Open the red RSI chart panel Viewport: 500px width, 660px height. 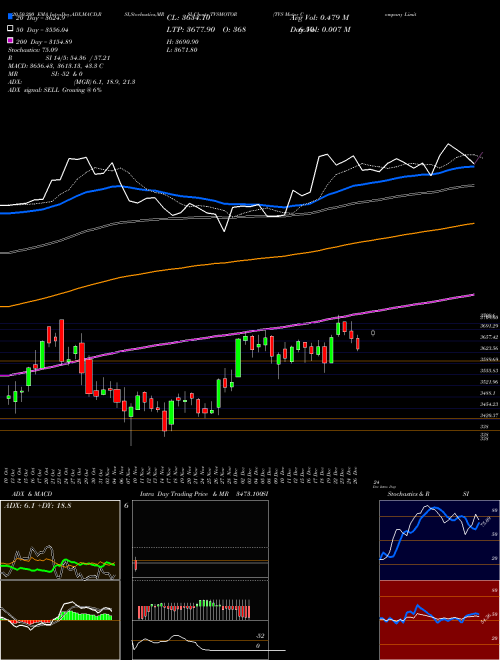coord(439,620)
